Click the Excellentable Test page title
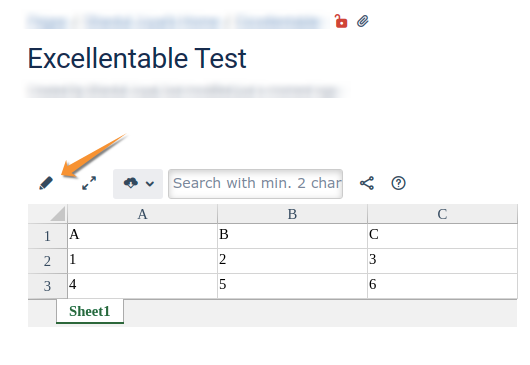 (x=137, y=58)
